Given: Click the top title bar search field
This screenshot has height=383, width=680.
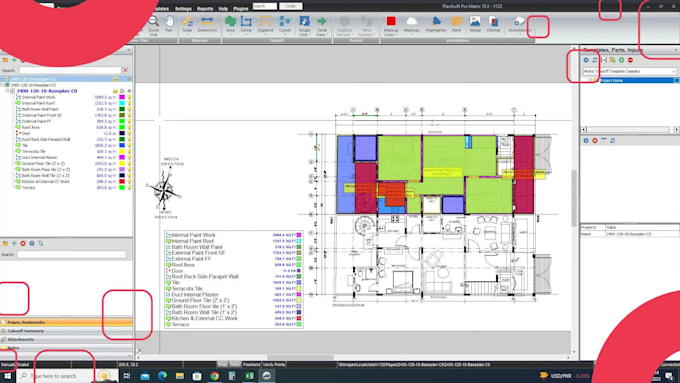Looking at the screenshot, I should click(265, 6).
